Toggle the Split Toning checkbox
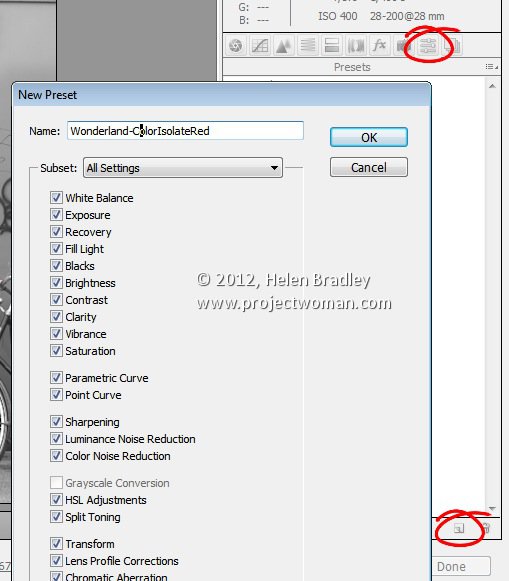Image resolution: width=509 pixels, height=581 pixels. pos(56,517)
